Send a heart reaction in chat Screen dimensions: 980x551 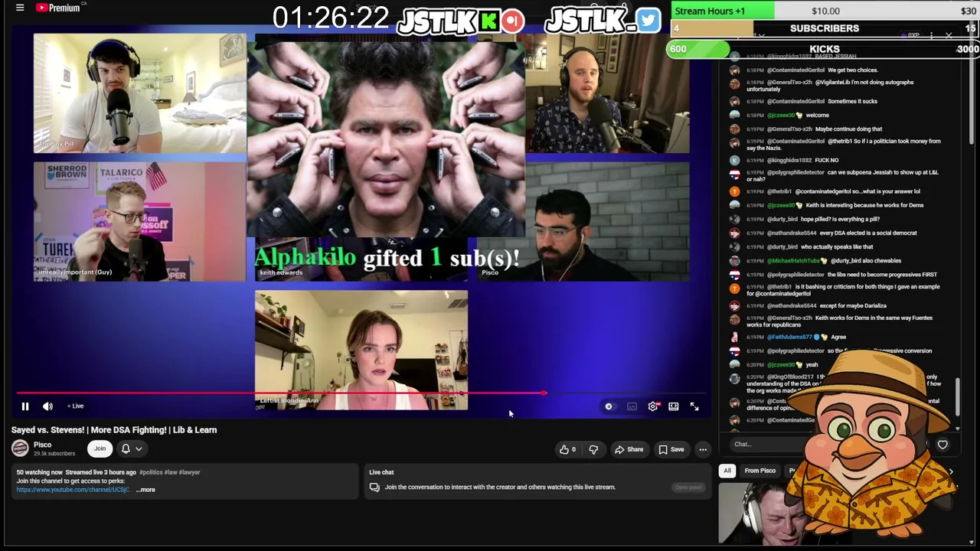tap(942, 445)
